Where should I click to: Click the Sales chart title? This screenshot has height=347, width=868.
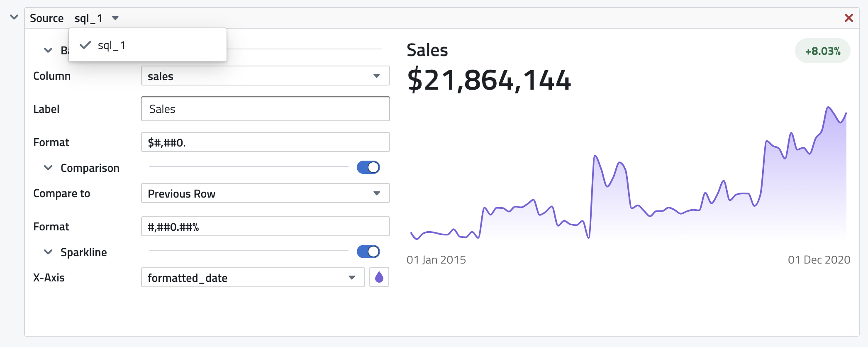pyautogui.click(x=427, y=50)
